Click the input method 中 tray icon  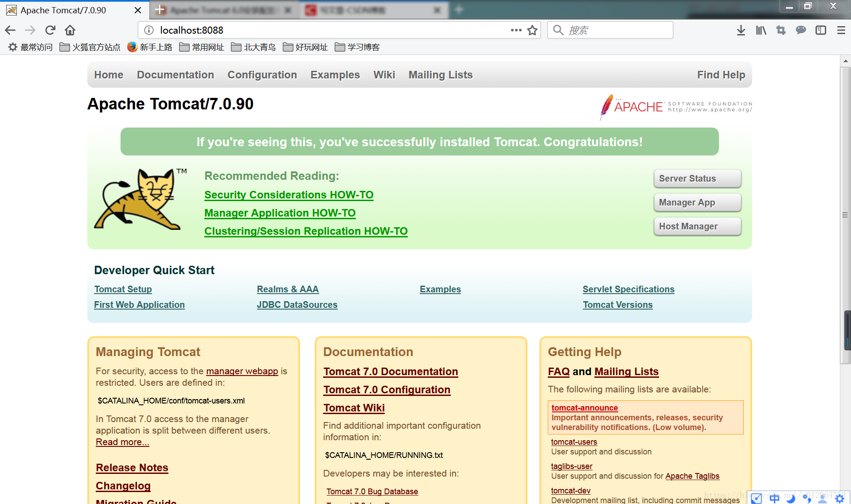(x=774, y=498)
